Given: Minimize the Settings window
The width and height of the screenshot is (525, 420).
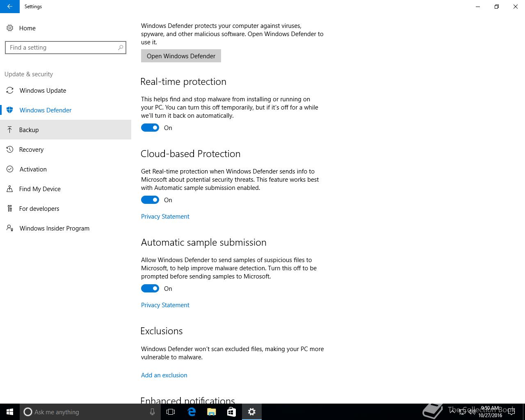Looking at the screenshot, I should click(x=478, y=7).
